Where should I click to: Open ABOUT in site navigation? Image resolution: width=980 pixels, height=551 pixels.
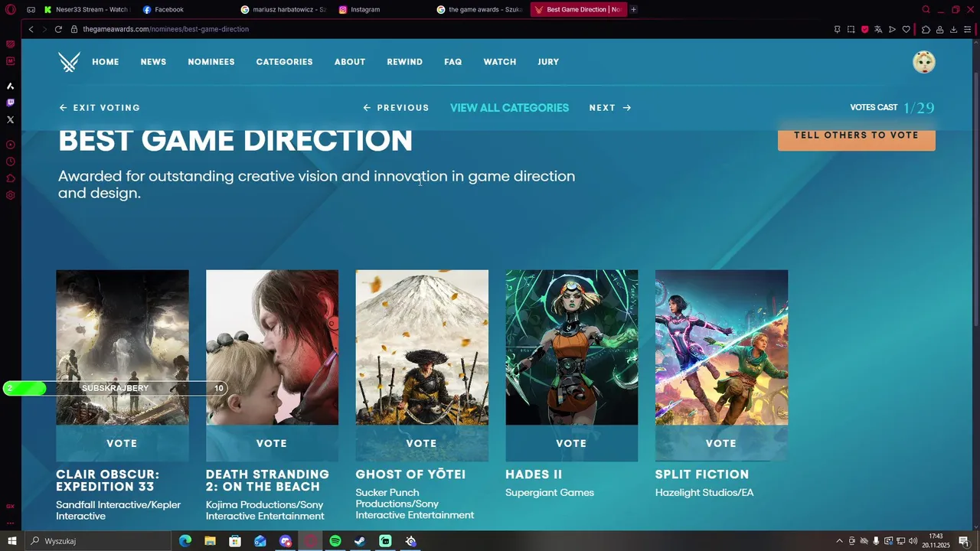tap(350, 62)
